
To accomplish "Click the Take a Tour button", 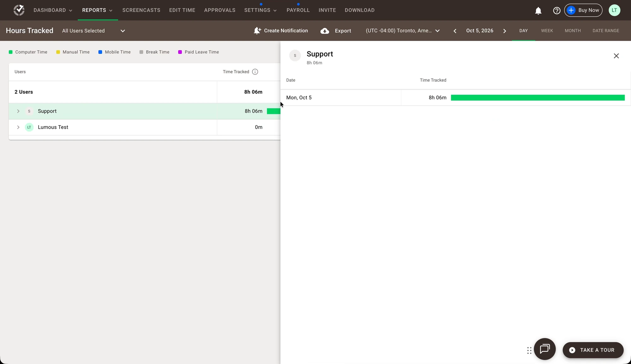I will 593,350.
